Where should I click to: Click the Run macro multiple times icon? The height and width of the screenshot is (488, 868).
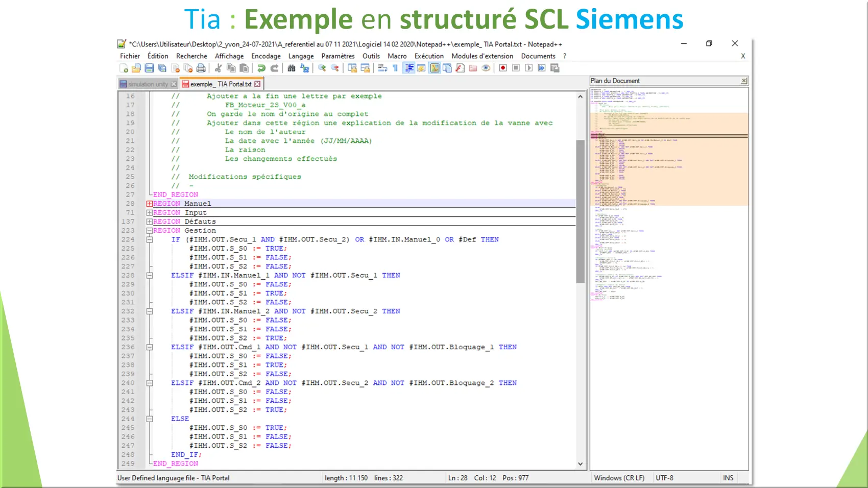[x=542, y=68]
